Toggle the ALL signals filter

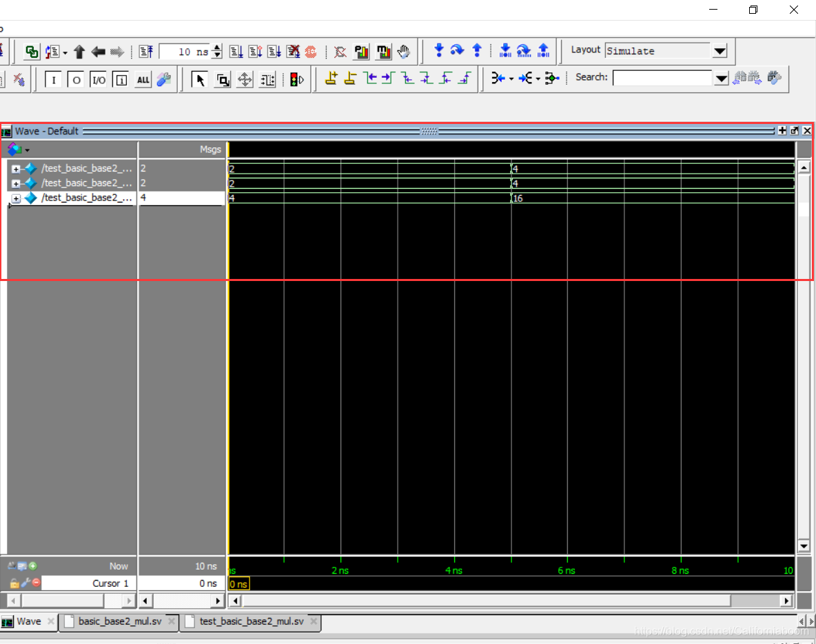143,80
